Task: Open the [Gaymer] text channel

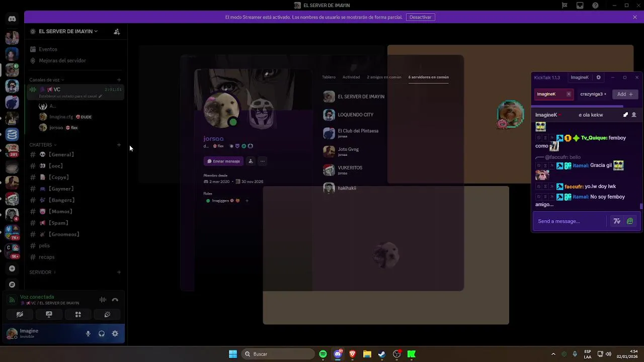Action: pyautogui.click(x=75, y=189)
